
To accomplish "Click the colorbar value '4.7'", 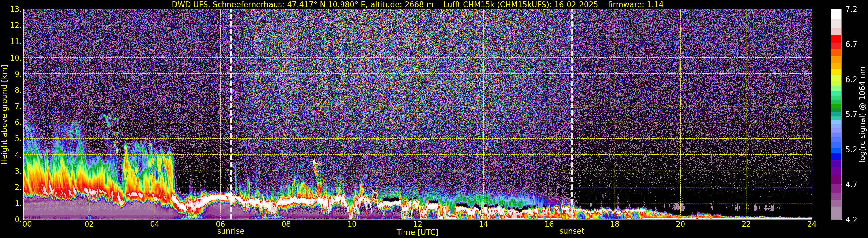I will (851, 185).
